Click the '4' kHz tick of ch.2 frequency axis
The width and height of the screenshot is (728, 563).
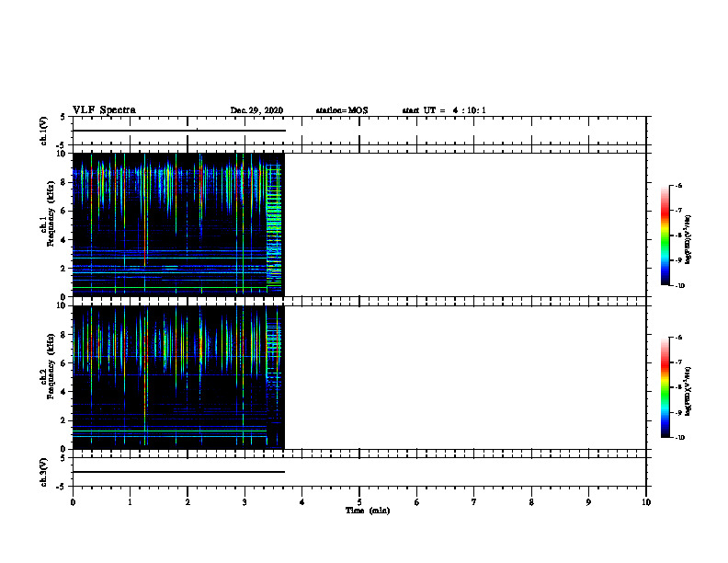[64, 392]
